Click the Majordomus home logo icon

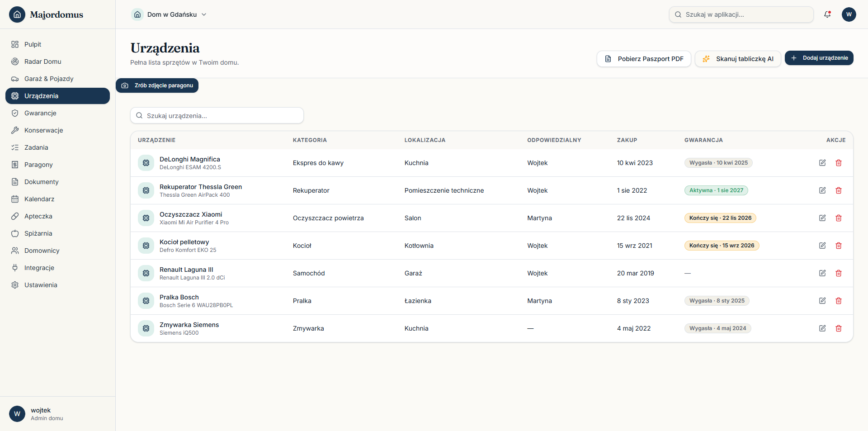pyautogui.click(x=17, y=14)
